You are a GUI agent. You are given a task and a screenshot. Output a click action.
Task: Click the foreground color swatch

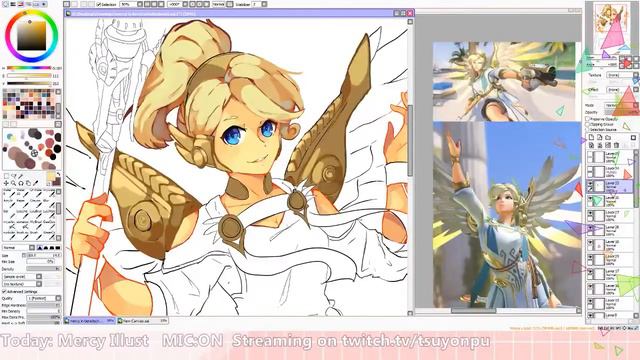50,176
